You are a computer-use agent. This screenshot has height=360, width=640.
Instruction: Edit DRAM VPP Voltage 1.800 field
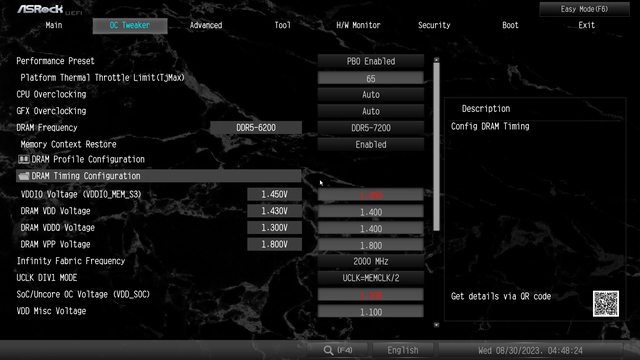[371, 245]
